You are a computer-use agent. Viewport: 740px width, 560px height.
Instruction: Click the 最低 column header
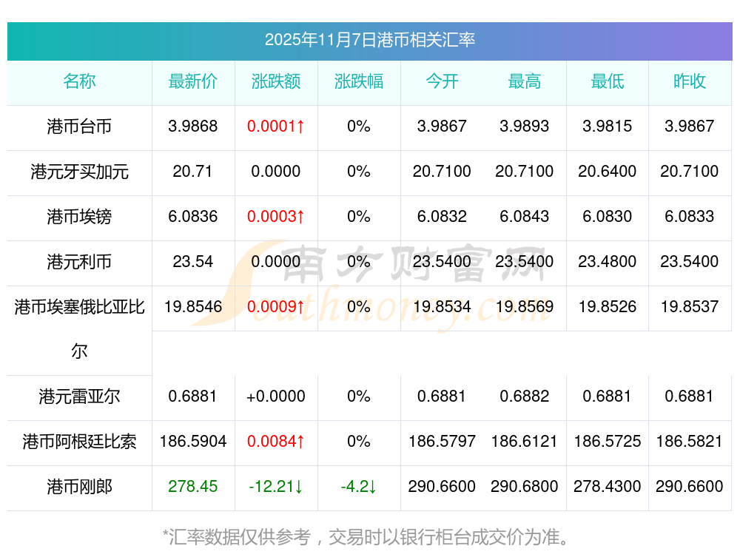608,81
